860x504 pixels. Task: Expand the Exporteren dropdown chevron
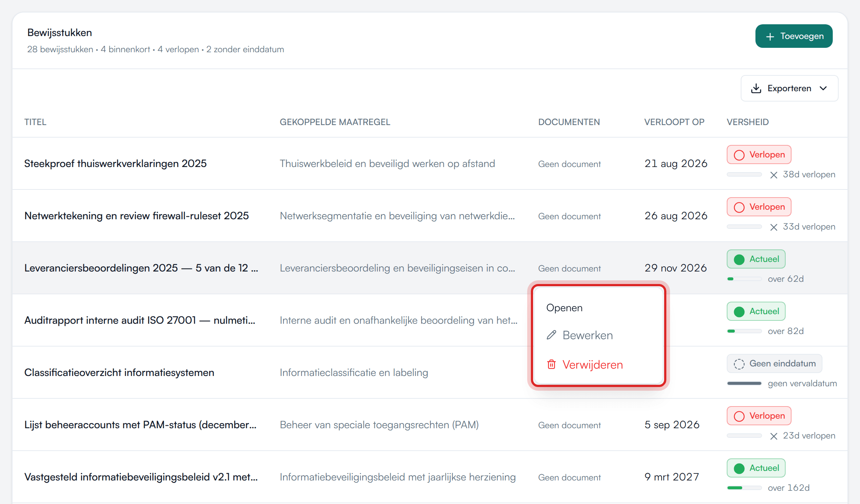pos(824,88)
